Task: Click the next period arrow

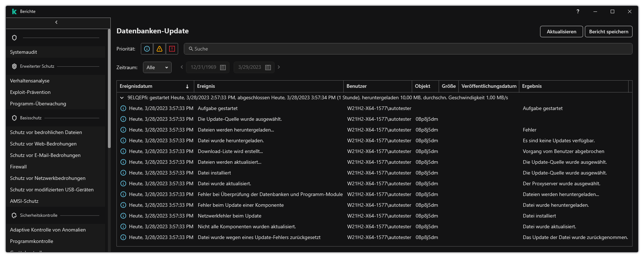Action: tap(279, 67)
